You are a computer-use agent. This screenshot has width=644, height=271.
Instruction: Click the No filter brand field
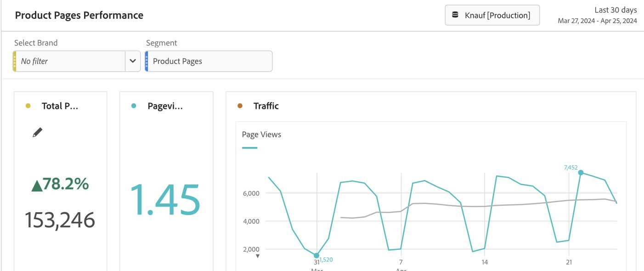pos(71,61)
